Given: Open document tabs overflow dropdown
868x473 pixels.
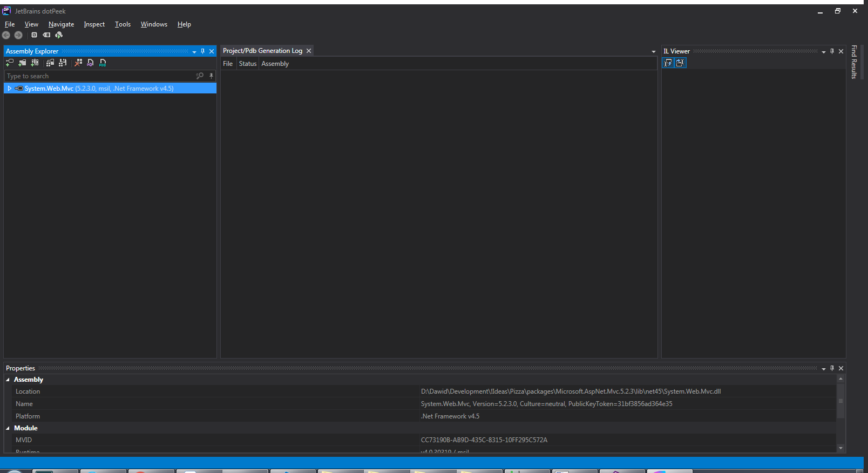Looking at the screenshot, I should click(653, 52).
